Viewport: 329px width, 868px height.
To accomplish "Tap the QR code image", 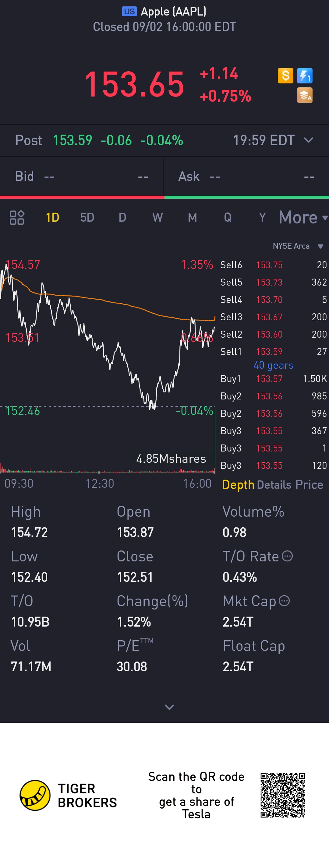I will (282, 795).
